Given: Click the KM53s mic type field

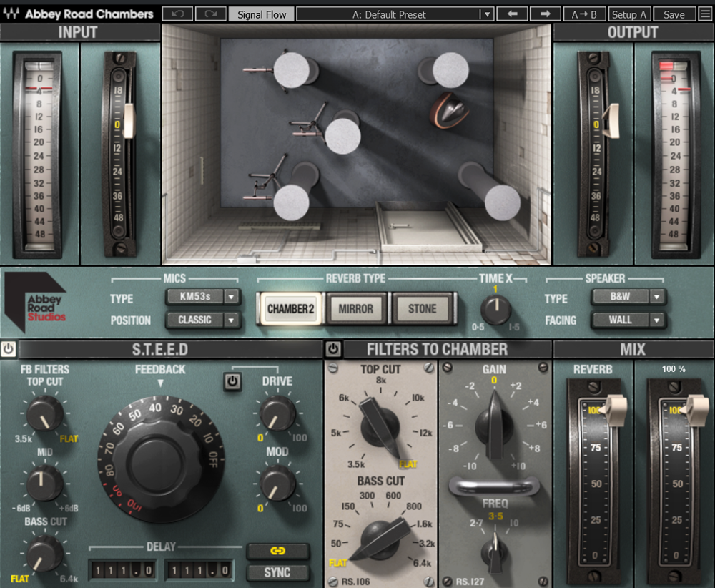Looking at the screenshot, I should pyautogui.click(x=195, y=297).
